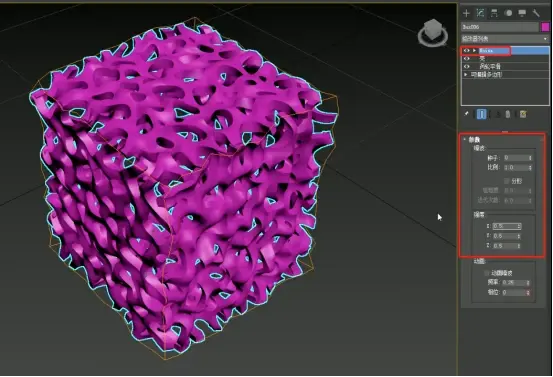Click the strength Y value field
553x377 pixels.
(x=504, y=236)
